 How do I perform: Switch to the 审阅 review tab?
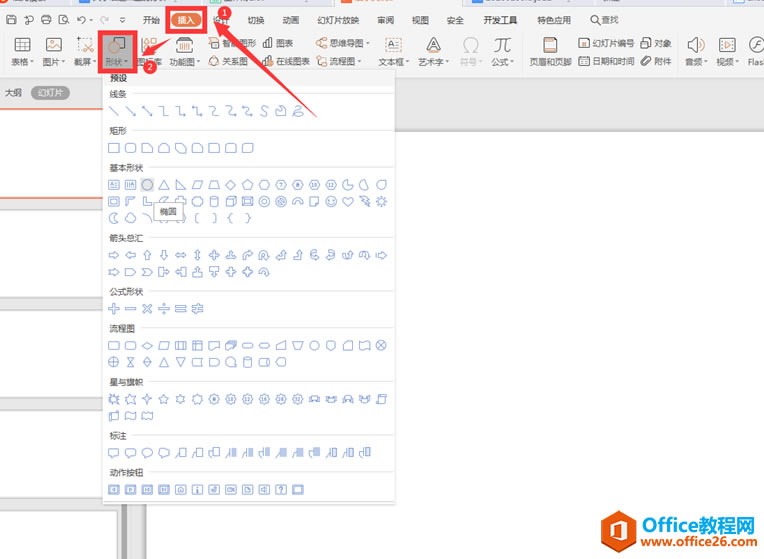(x=385, y=20)
